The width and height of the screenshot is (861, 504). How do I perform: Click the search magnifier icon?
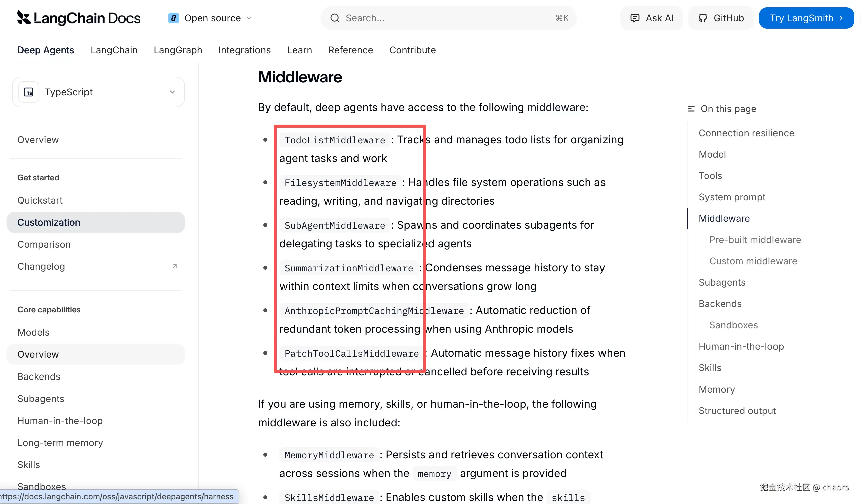point(335,18)
